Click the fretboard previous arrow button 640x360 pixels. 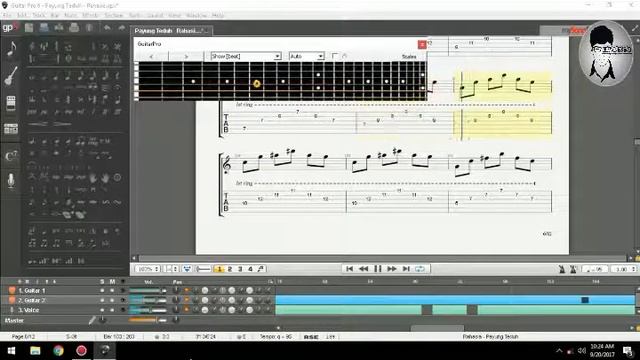click(151, 56)
